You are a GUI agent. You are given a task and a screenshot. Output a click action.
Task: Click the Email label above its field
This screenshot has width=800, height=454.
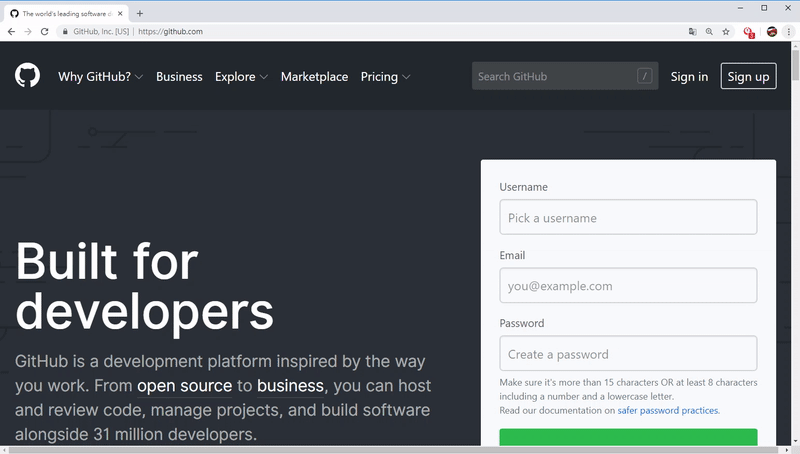(x=512, y=256)
